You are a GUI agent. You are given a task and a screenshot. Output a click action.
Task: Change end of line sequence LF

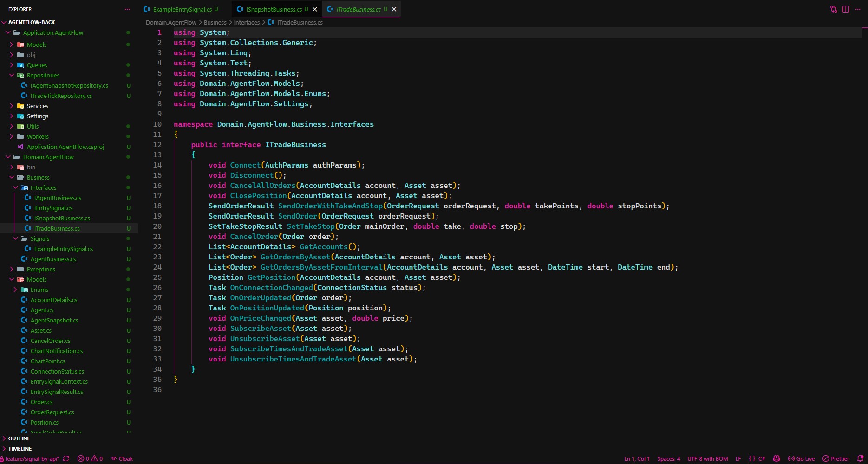[738, 458]
